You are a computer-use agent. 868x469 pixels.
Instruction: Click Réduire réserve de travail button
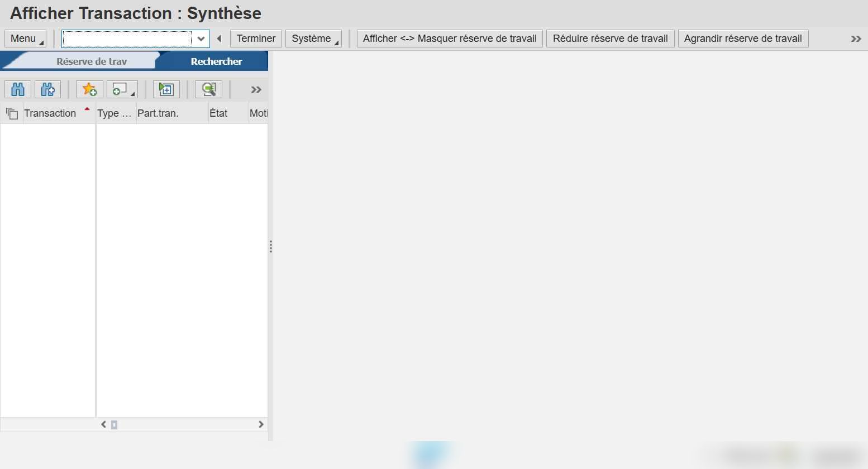pyautogui.click(x=611, y=39)
